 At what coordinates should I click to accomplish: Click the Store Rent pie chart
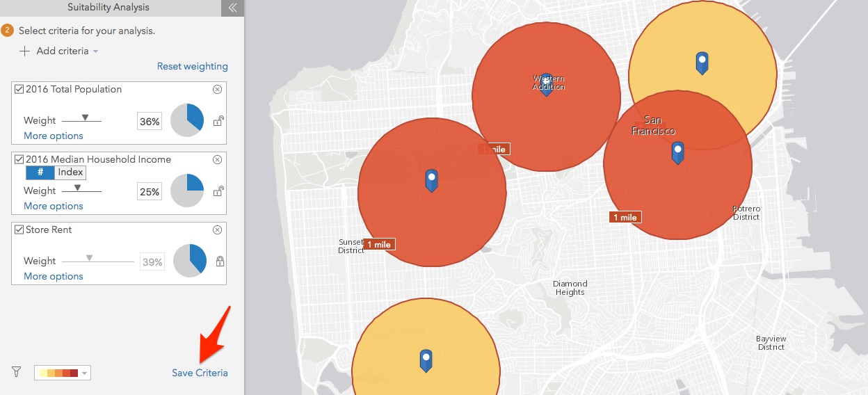click(189, 261)
